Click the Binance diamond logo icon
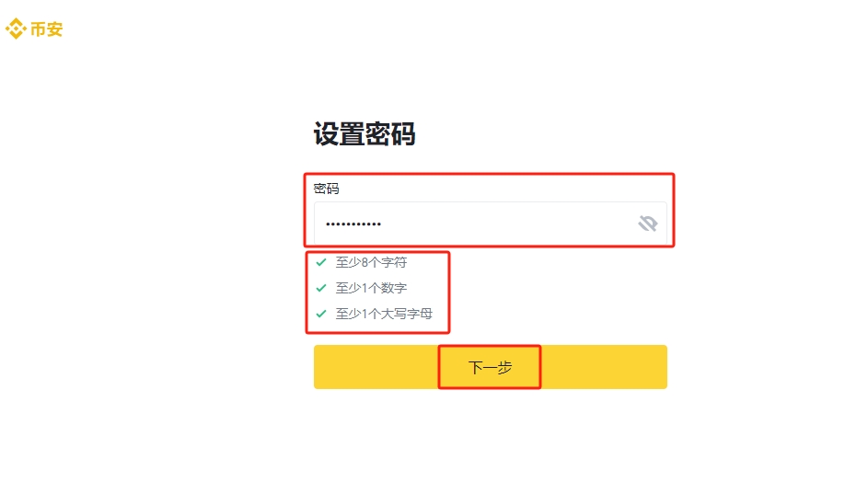The image size is (868, 493). click(16, 29)
